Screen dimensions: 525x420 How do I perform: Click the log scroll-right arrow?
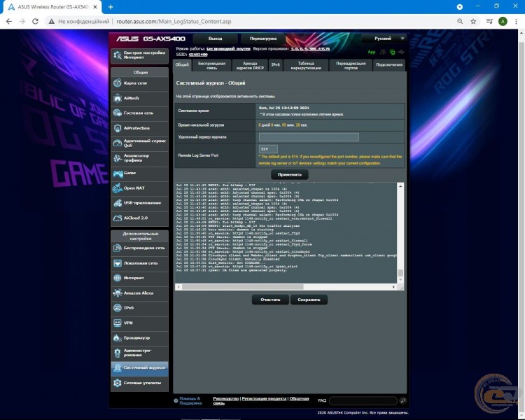[393, 287]
